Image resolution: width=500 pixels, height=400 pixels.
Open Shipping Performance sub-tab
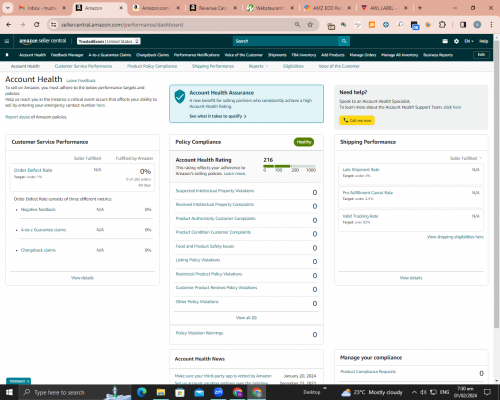(213, 66)
